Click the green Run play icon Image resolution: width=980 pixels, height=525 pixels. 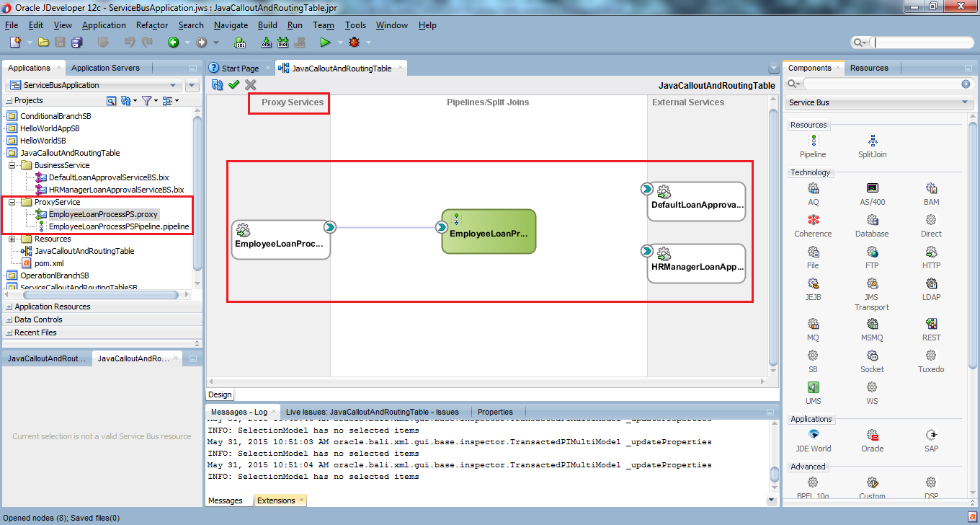[325, 43]
